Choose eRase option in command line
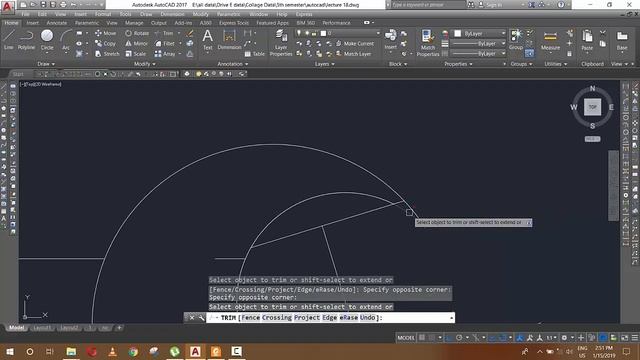Viewport: 640px width, 360px height. (348, 318)
